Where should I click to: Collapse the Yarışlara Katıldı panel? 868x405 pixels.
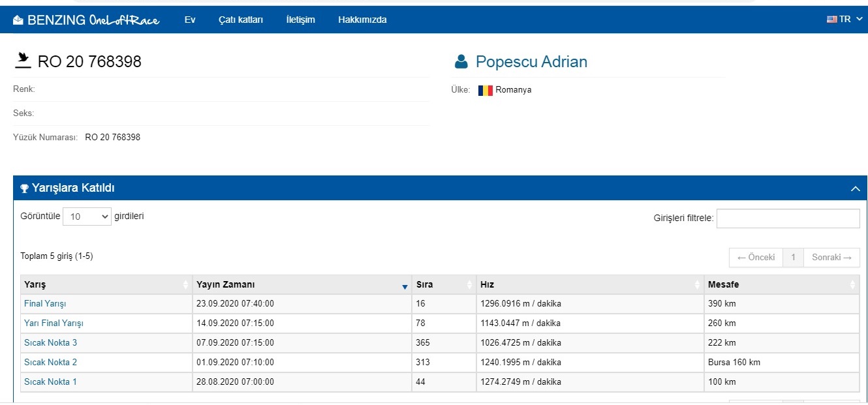click(856, 188)
